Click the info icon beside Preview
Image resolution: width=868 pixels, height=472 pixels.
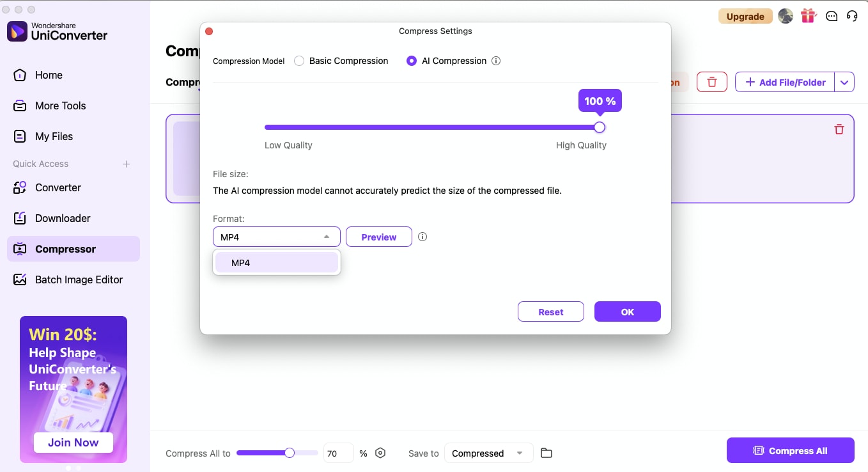pos(422,237)
